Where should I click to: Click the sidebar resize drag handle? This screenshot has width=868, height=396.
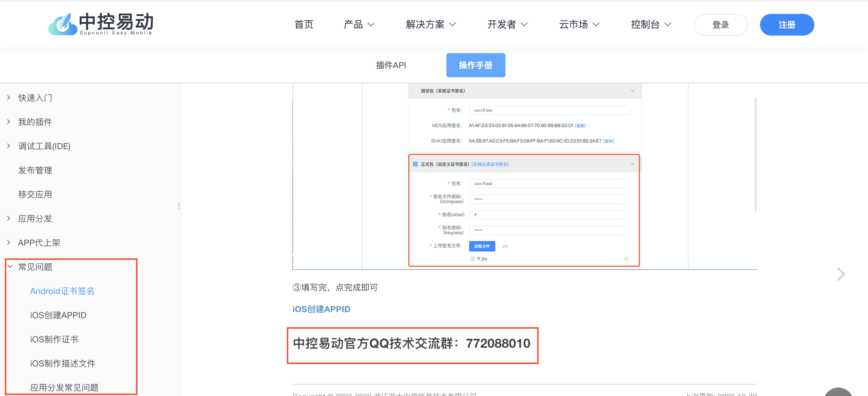point(179,206)
